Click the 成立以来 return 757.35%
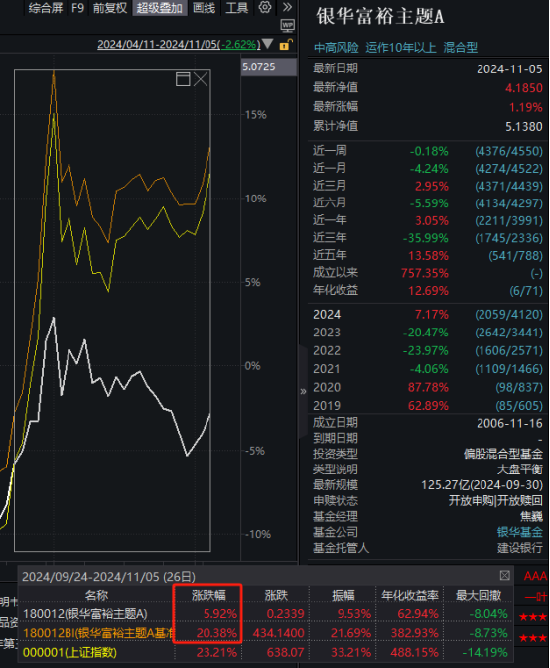The image size is (550, 668). (425, 273)
